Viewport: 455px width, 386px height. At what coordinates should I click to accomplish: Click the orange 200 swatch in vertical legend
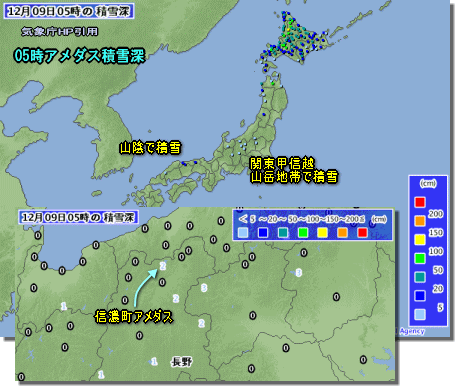tap(420, 220)
